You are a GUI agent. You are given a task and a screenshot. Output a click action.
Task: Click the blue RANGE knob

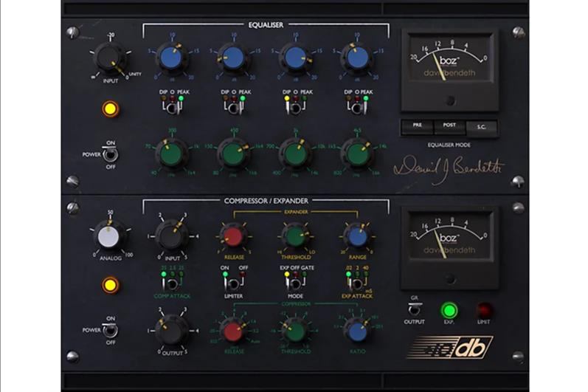tap(357, 237)
